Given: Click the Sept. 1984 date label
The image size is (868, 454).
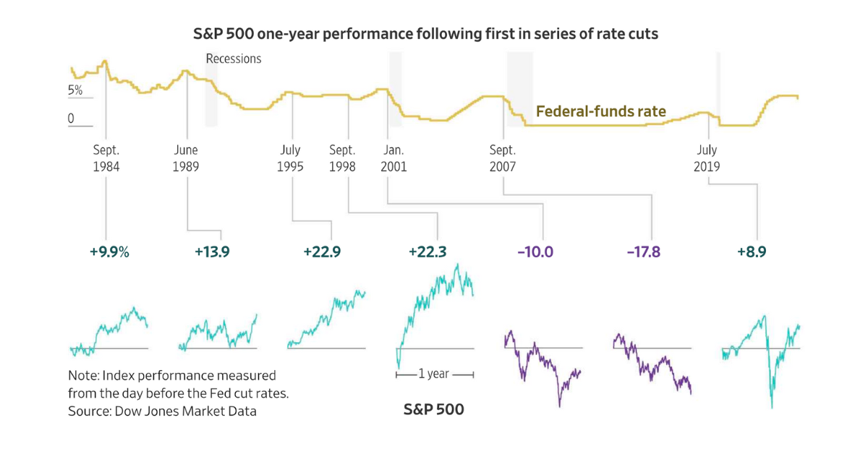Looking at the screenshot, I should click(106, 158).
